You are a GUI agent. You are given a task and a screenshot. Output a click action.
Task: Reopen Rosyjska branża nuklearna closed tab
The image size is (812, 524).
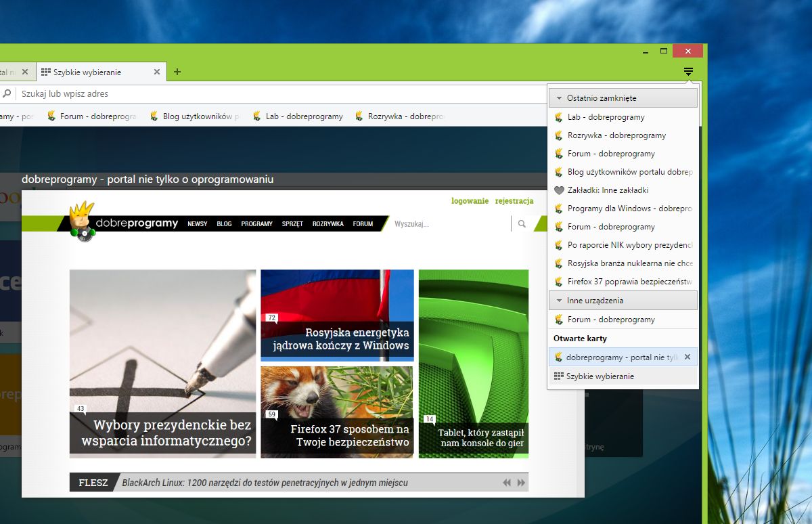(x=623, y=263)
